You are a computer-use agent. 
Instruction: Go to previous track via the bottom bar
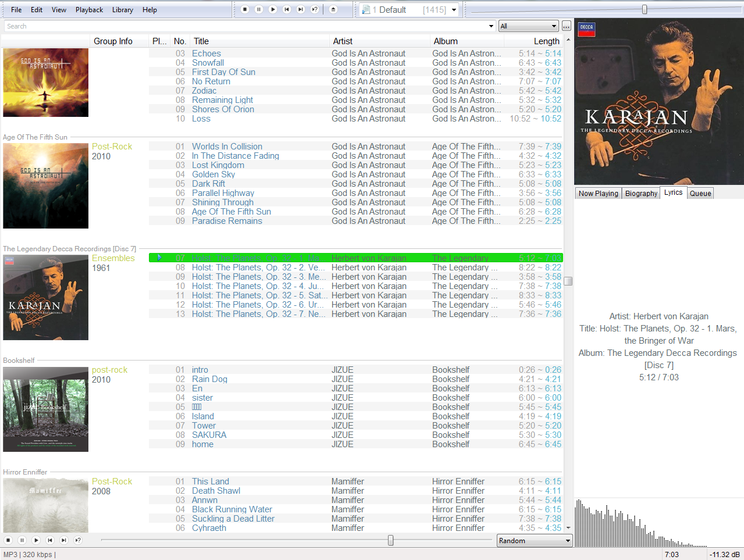(x=50, y=540)
